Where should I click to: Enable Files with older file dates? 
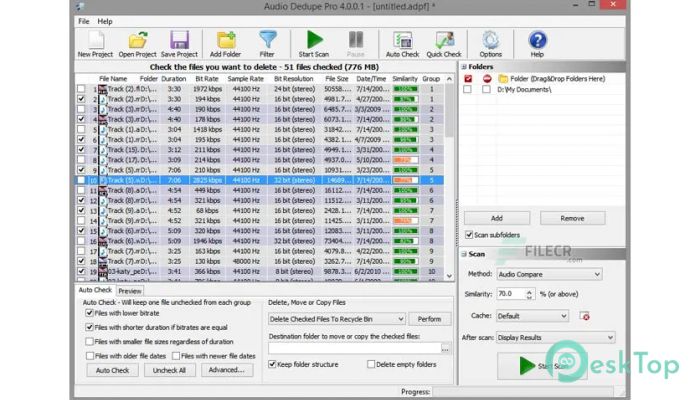90,356
